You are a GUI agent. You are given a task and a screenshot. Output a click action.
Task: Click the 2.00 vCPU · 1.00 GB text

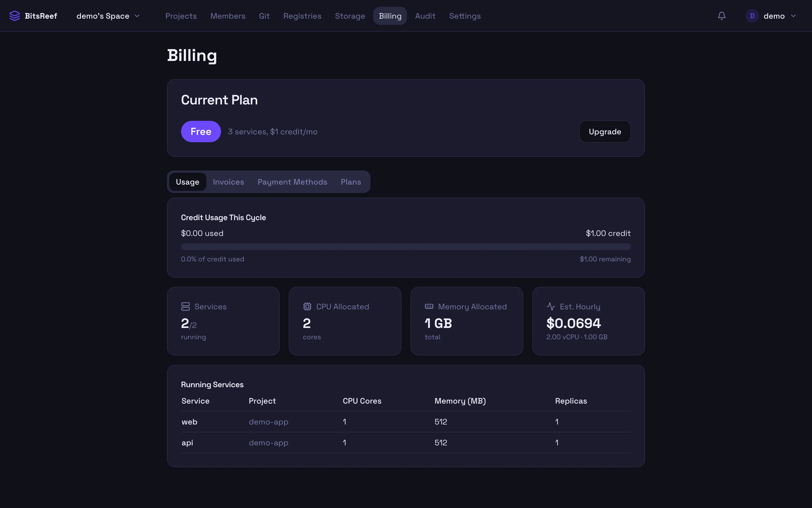pos(577,337)
